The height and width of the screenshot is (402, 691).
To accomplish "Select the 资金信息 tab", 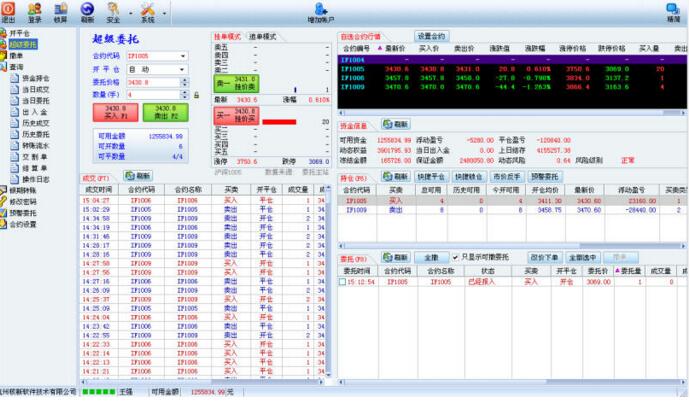I will pyautogui.click(x=355, y=126).
